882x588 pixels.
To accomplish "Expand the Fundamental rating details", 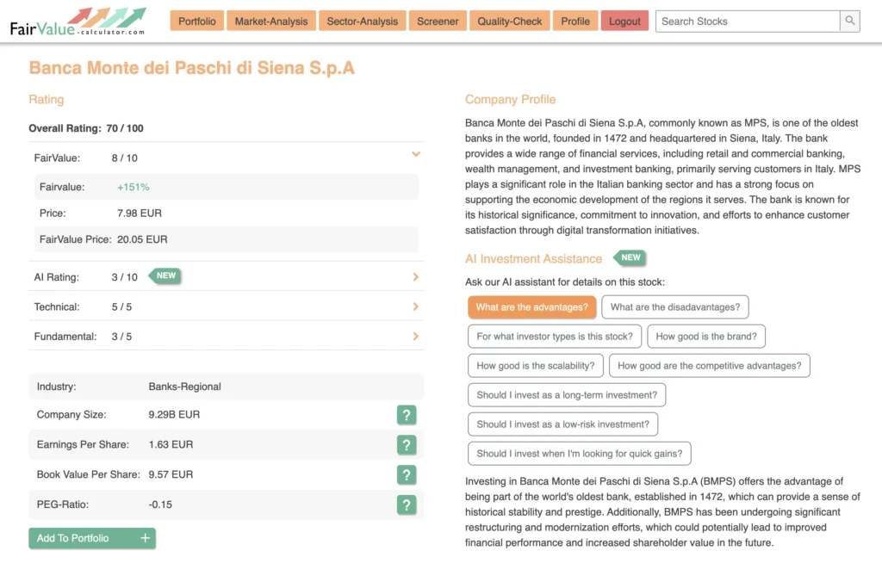I will [414, 336].
